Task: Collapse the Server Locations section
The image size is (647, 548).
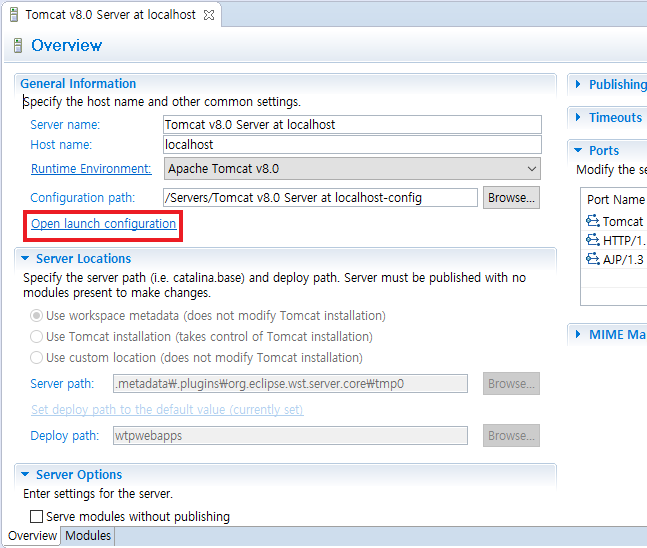Action: [x=25, y=259]
